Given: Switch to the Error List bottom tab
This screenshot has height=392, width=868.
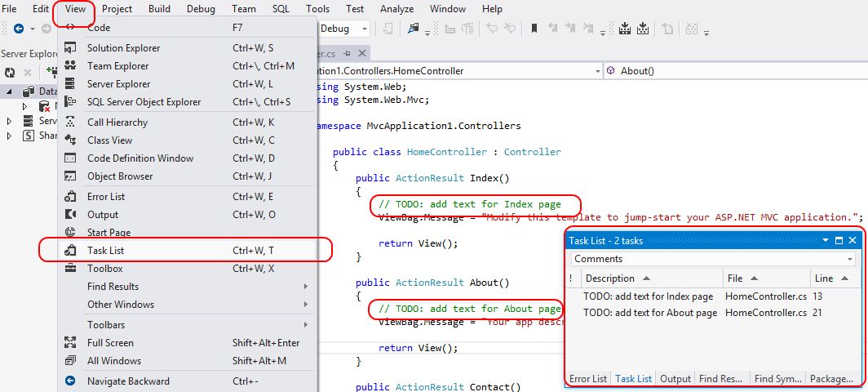Looking at the screenshot, I should 588,379.
